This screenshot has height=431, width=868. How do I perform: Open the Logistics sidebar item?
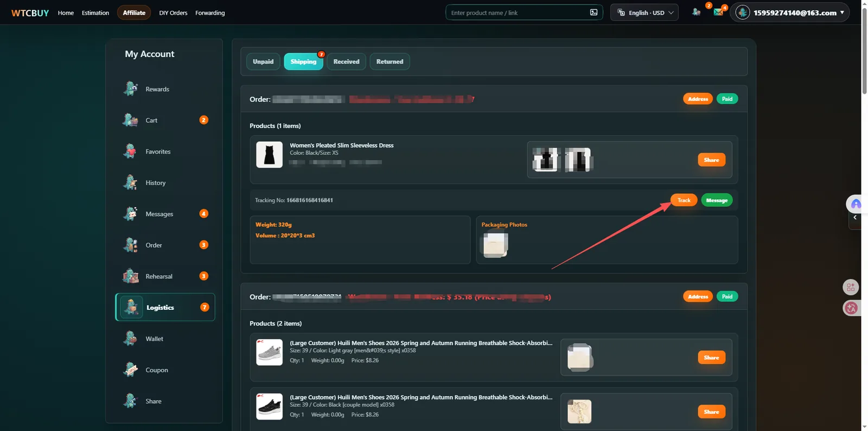pos(165,307)
